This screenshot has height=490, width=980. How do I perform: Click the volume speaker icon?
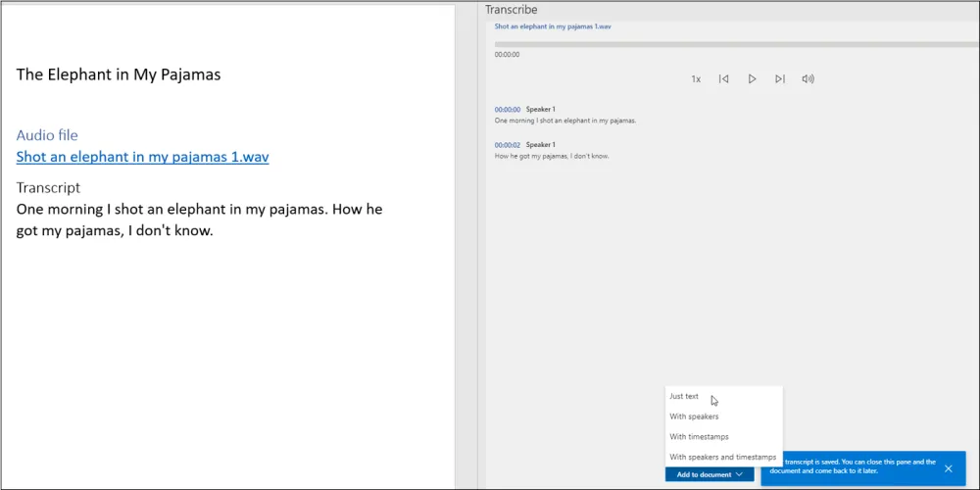(x=808, y=79)
